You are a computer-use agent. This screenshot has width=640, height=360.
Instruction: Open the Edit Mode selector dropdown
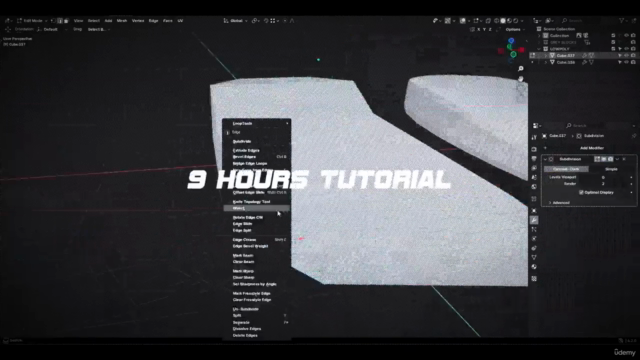tap(33, 20)
